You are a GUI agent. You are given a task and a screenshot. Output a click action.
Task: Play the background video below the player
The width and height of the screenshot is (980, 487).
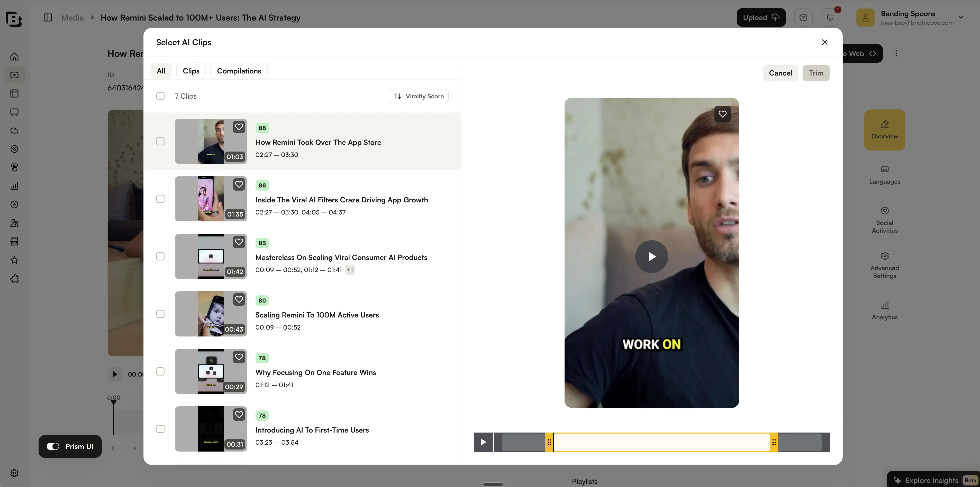click(114, 374)
